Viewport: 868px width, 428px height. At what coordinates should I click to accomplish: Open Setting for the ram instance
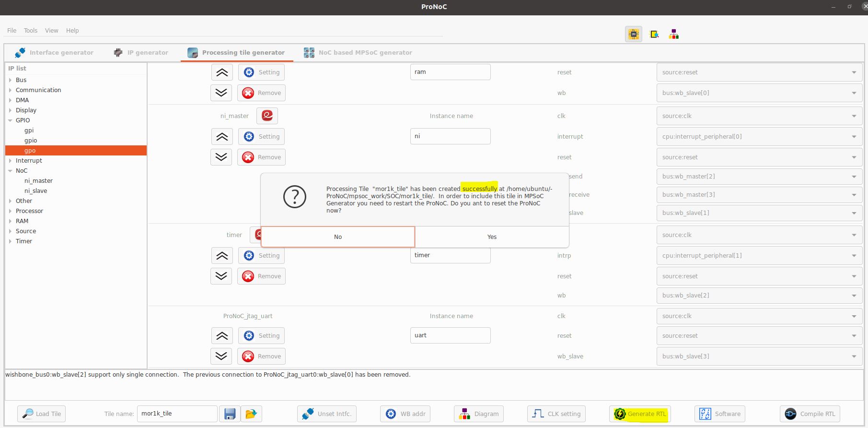[x=262, y=72]
